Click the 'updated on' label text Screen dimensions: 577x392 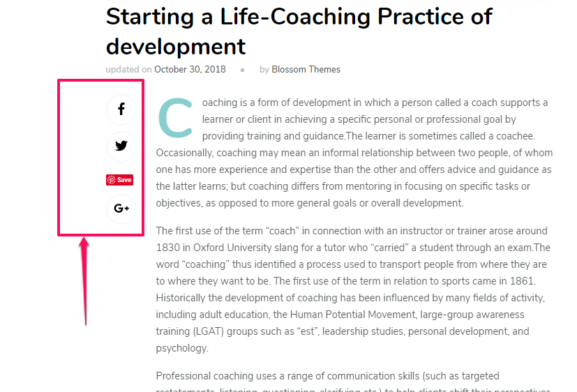pos(129,70)
